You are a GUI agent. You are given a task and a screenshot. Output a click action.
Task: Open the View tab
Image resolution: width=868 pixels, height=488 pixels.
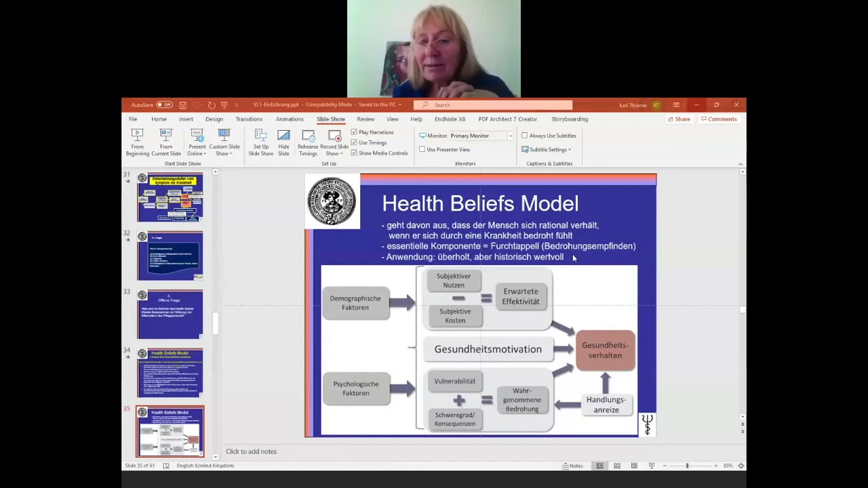tap(392, 119)
